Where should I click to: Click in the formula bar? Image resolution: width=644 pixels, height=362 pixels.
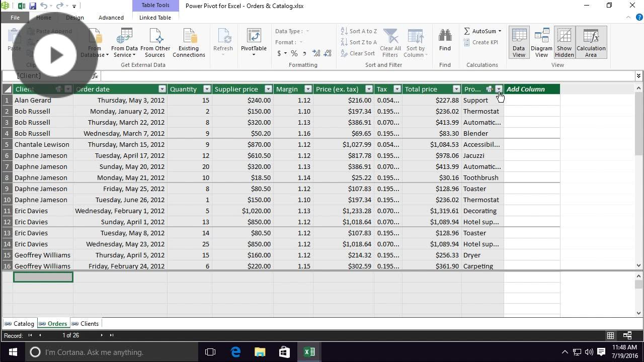(367, 75)
